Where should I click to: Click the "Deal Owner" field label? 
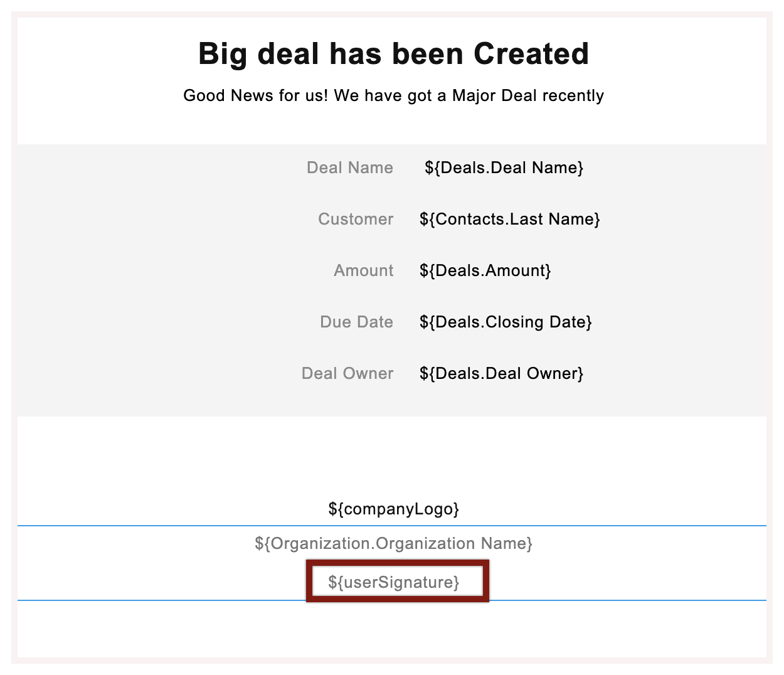[x=347, y=373]
